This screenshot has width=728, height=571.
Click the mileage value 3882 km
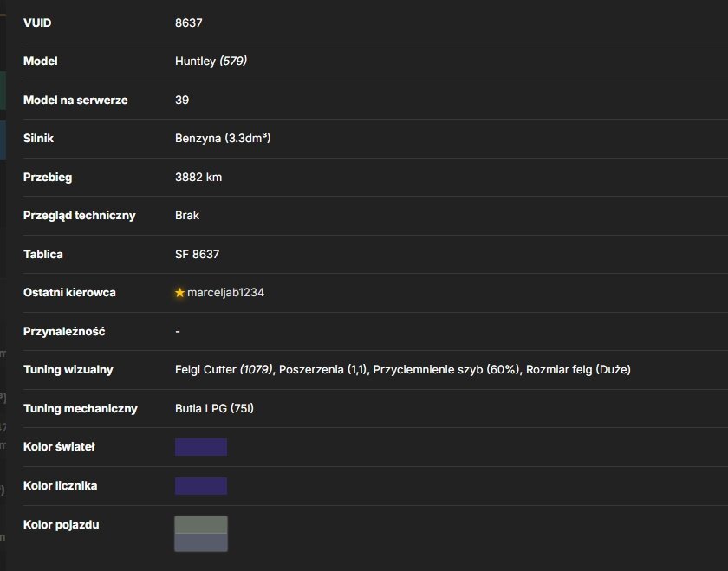point(198,177)
